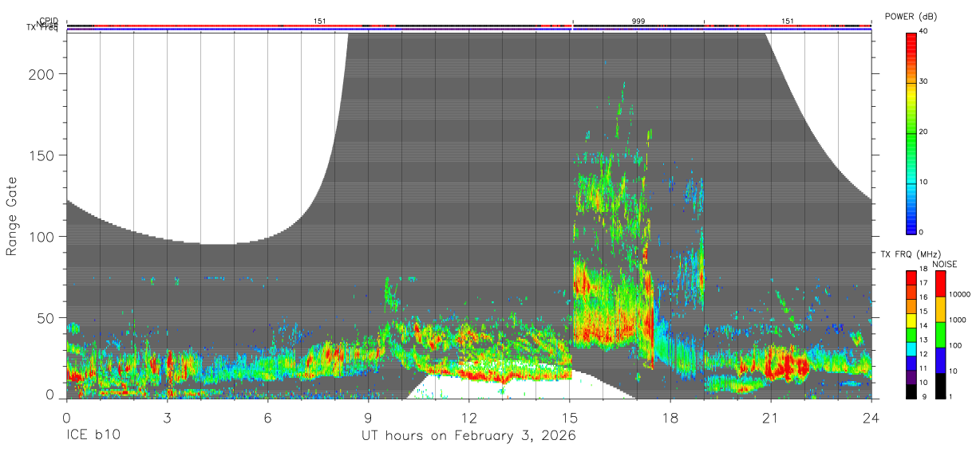980x452 pixels.
Task: Click the green segment of NOISE bar
Action: coord(940,335)
